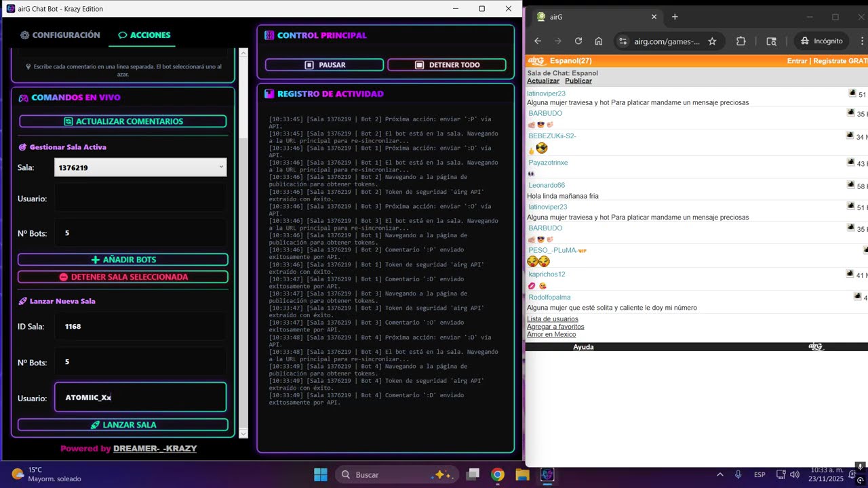Viewport: 868px width, 488px height.
Task: Switch to the CONFIGURACIÓN tab
Action: pyautogui.click(x=60, y=35)
